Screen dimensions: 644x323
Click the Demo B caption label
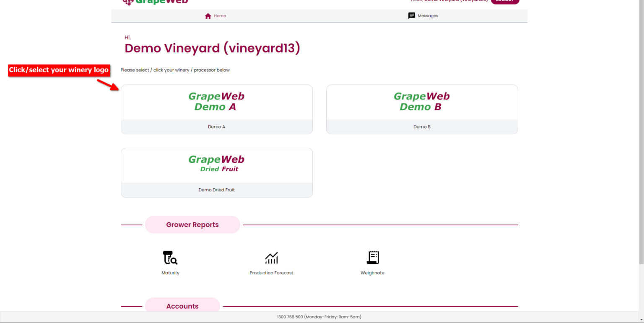click(422, 127)
